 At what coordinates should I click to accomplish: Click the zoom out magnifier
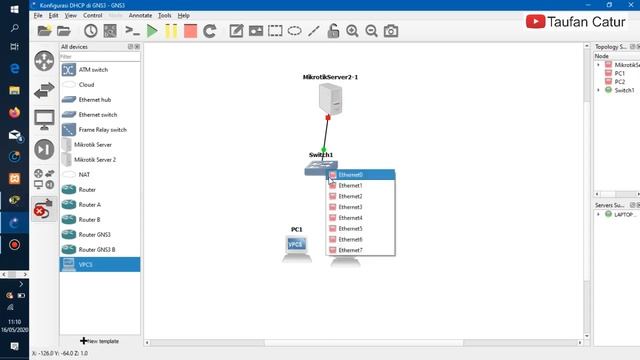coord(371,31)
